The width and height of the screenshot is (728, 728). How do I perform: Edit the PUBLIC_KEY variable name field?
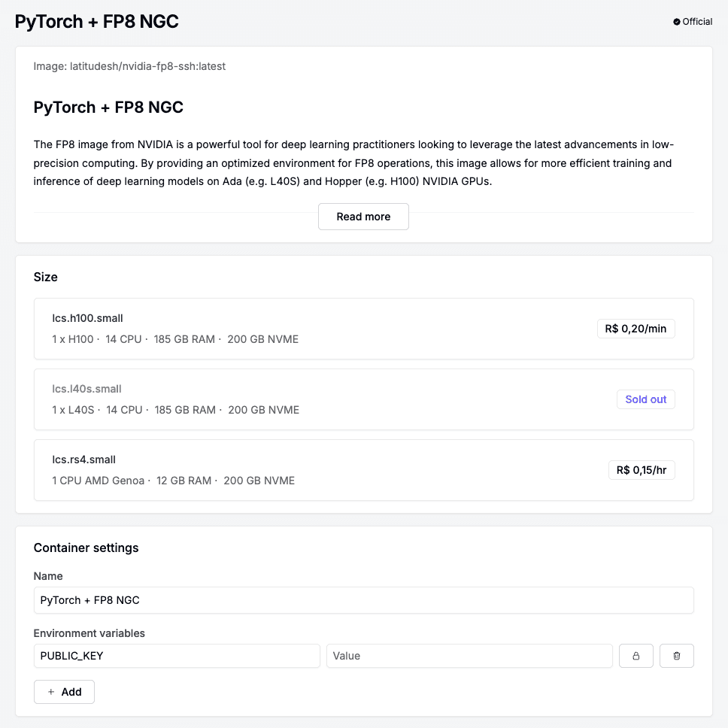pyautogui.click(x=177, y=656)
